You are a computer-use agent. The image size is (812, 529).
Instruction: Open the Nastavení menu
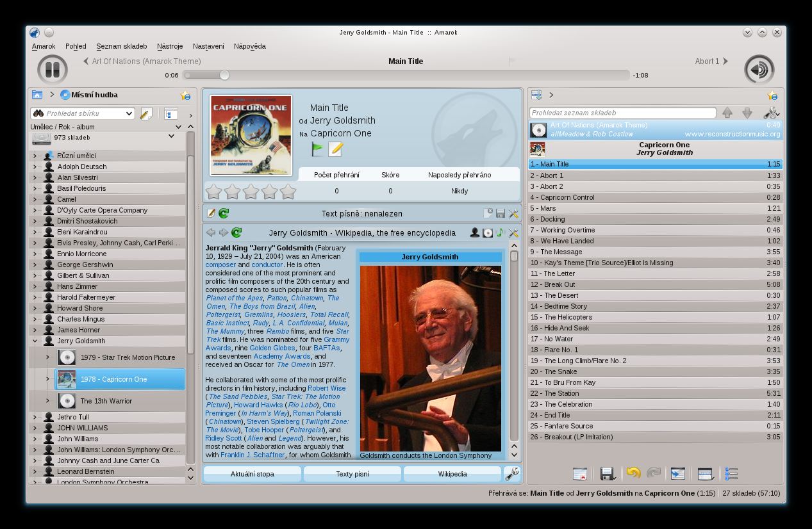pos(208,46)
